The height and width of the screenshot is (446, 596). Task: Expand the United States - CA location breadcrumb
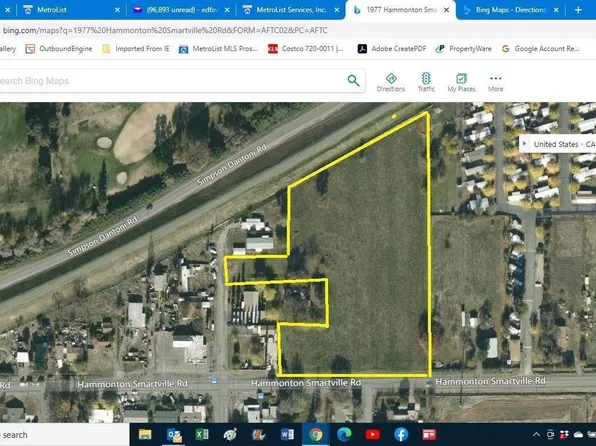tap(525, 144)
